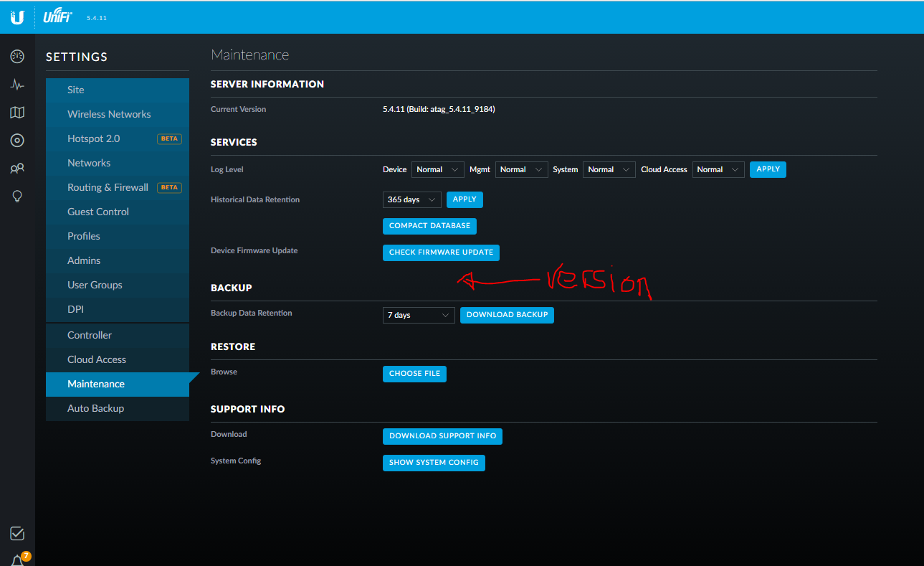Click the Show System Config button
924x566 pixels.
click(x=434, y=463)
